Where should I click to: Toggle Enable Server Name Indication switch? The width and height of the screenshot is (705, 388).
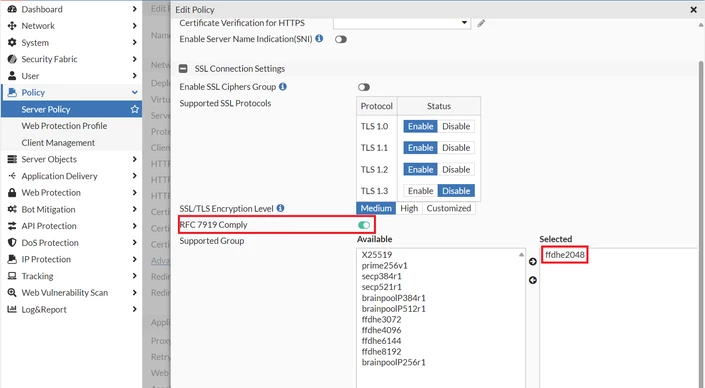tap(341, 39)
